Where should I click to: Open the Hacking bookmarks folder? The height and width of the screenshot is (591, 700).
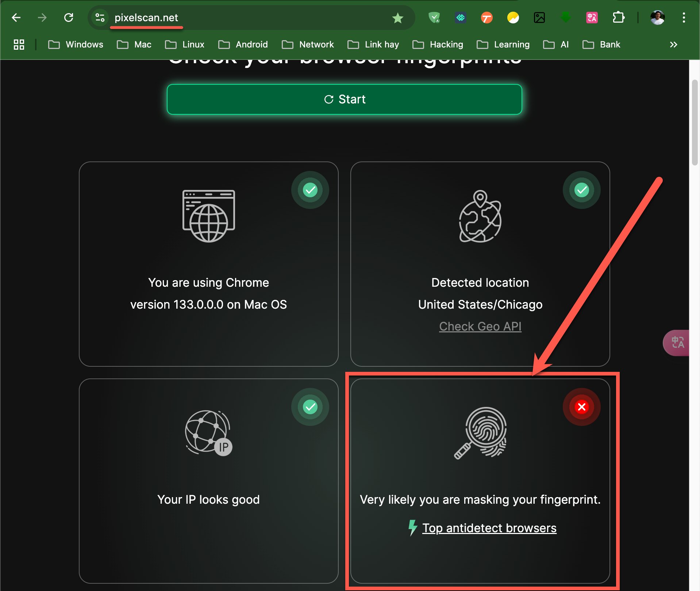click(438, 45)
